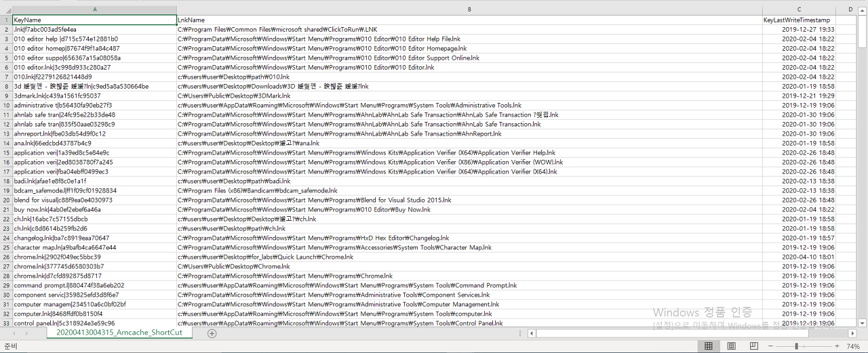
Task: Switch to Normal view icon
Action: (x=709, y=346)
